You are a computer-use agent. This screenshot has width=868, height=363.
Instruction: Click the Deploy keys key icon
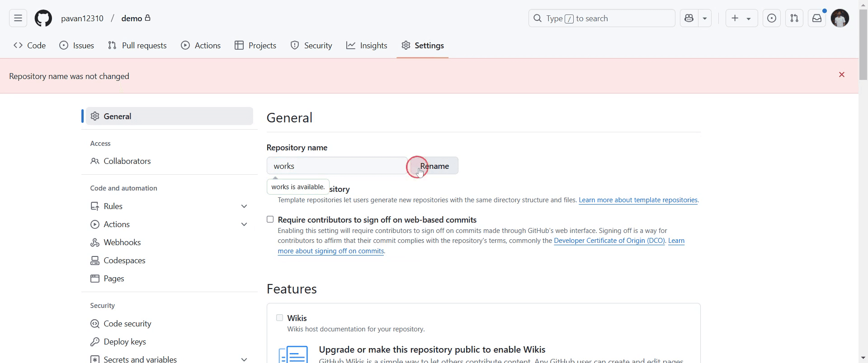tap(95, 342)
